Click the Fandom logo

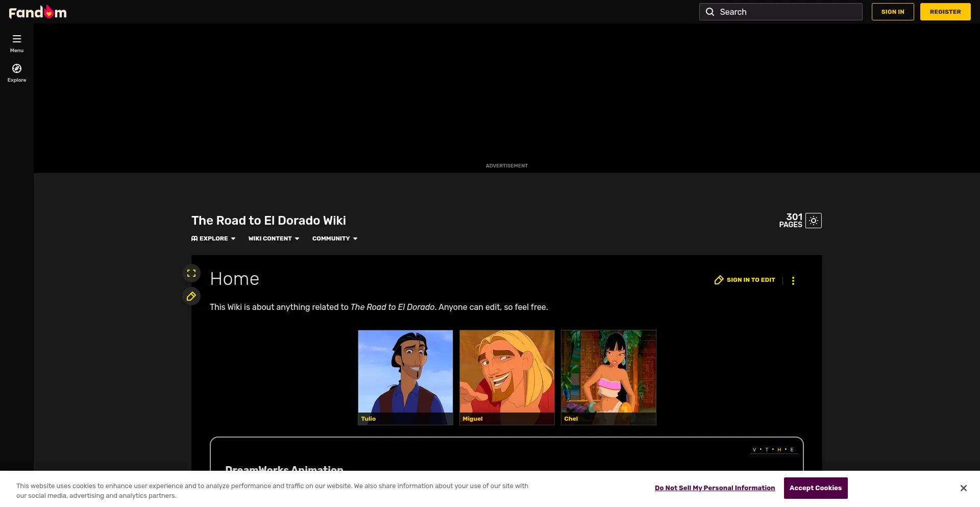[x=38, y=12]
